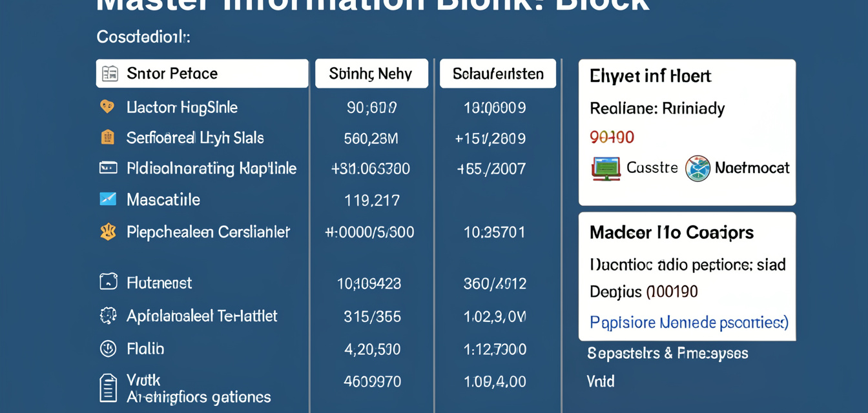Click the 1.02,9,0V value
Screen dimensions: 868x413
[x=495, y=317]
